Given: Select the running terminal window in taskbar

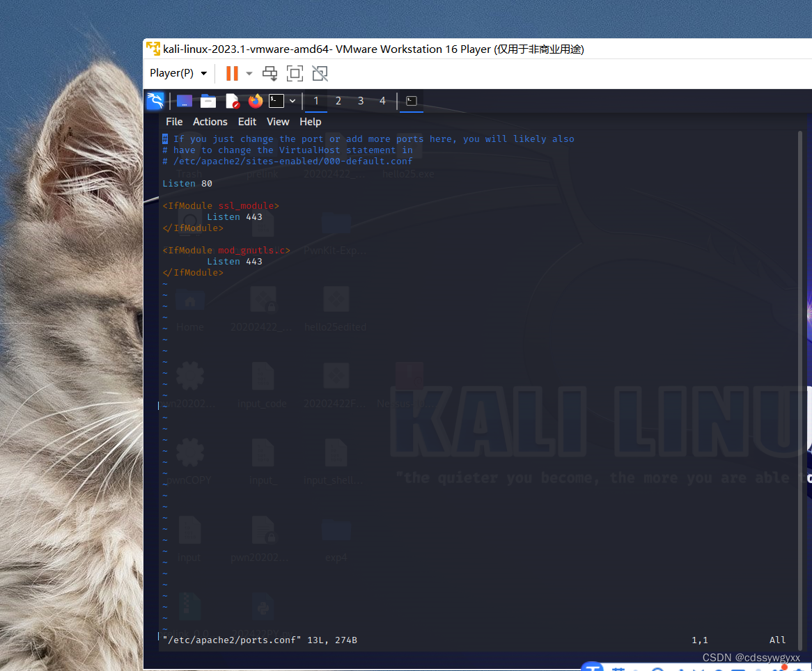Looking at the screenshot, I should tap(412, 101).
